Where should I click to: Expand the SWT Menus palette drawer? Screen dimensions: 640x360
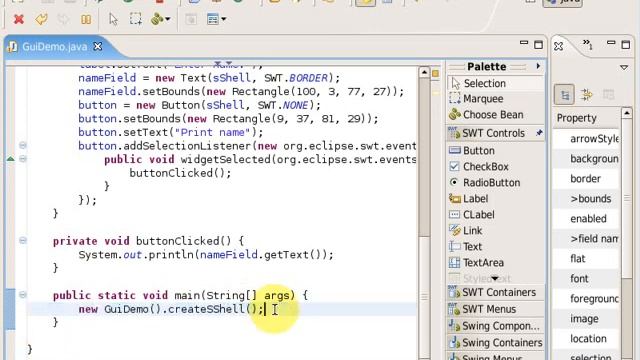(x=496, y=309)
